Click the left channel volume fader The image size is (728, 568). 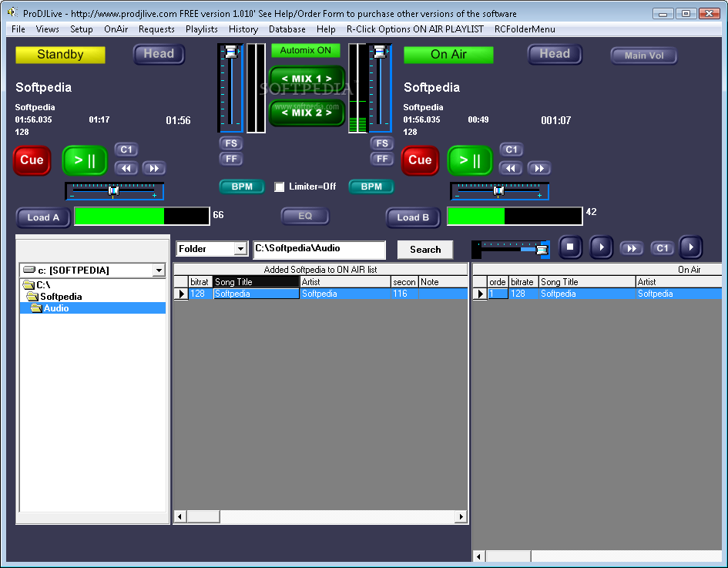coord(230,88)
